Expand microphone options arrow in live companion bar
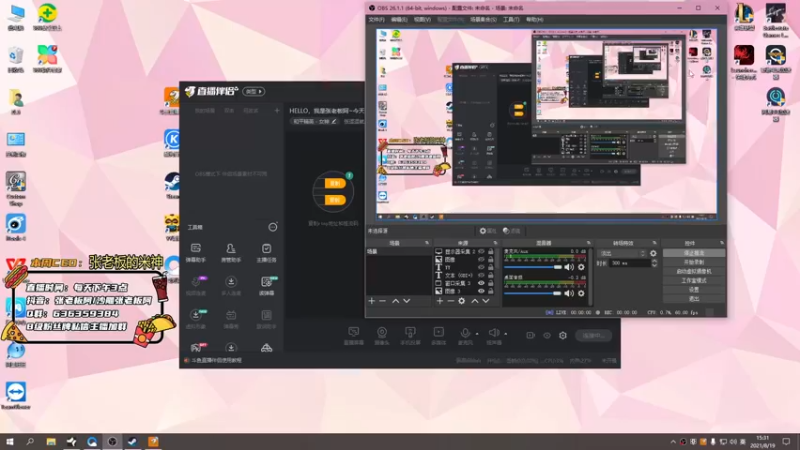The image size is (800, 450). click(x=477, y=334)
